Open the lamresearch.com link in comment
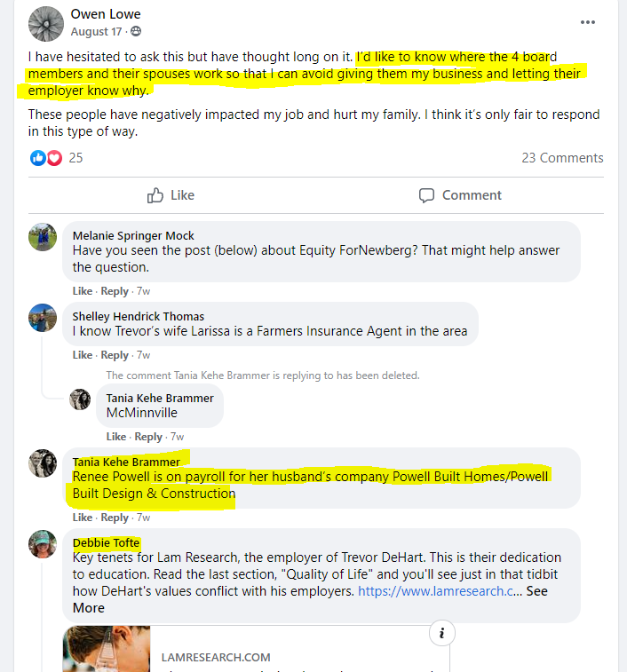Viewport: 627px width, 672px height. click(435, 591)
